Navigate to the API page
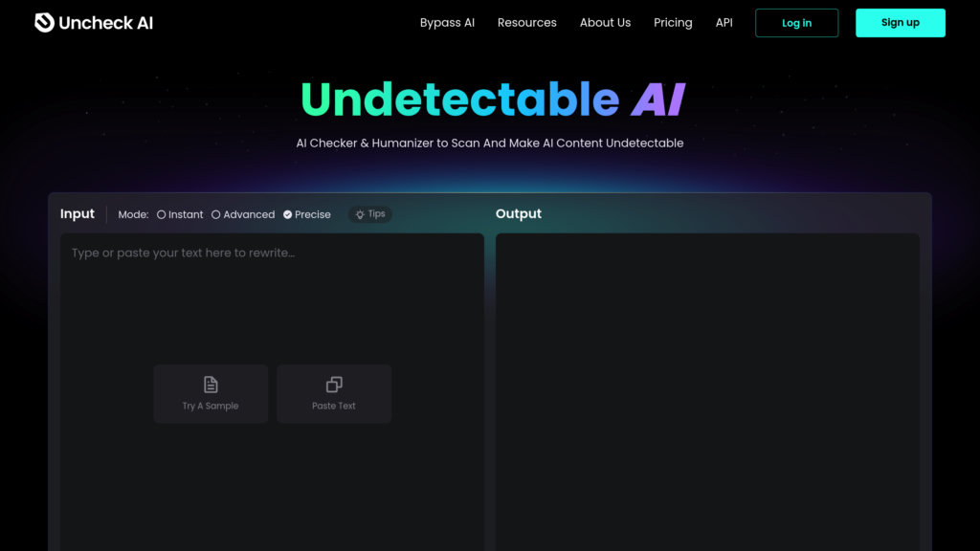The height and width of the screenshot is (551, 980). click(x=724, y=23)
